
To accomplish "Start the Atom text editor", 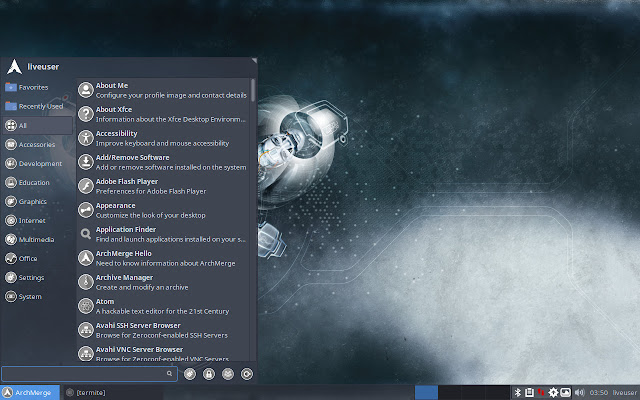I will click(163, 306).
